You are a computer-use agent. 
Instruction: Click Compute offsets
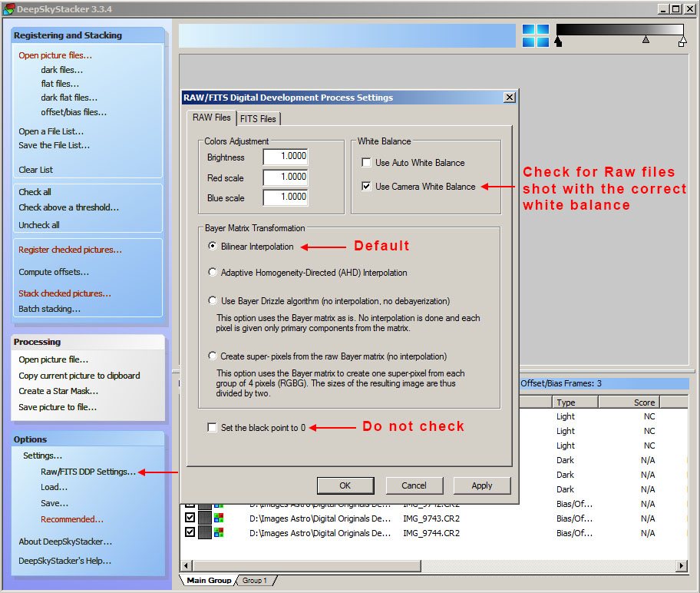[x=54, y=272]
